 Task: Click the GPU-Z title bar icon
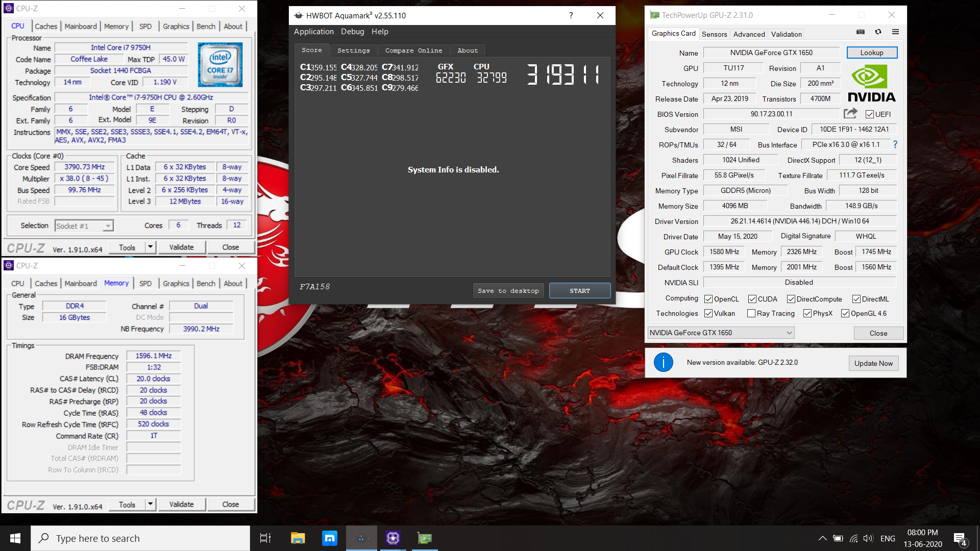pyautogui.click(x=654, y=15)
